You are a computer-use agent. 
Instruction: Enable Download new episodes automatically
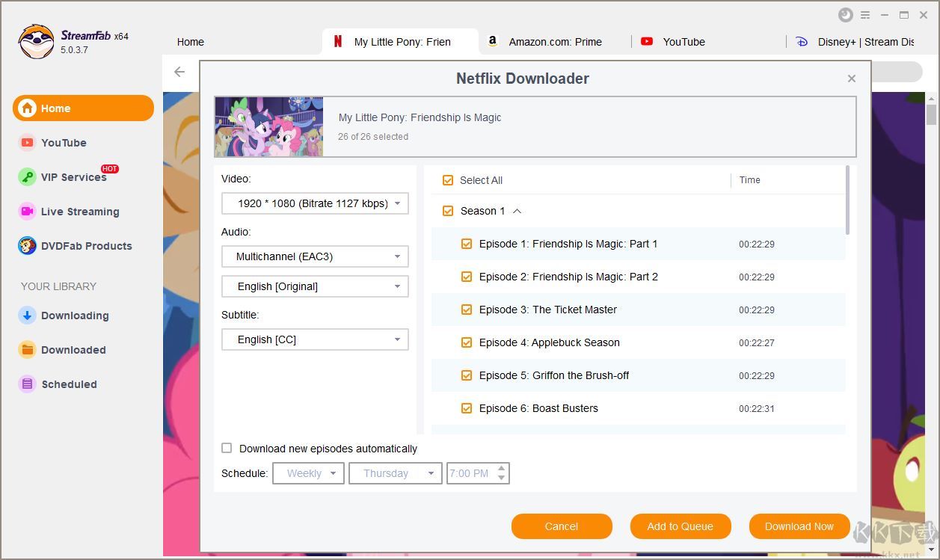pyautogui.click(x=227, y=448)
